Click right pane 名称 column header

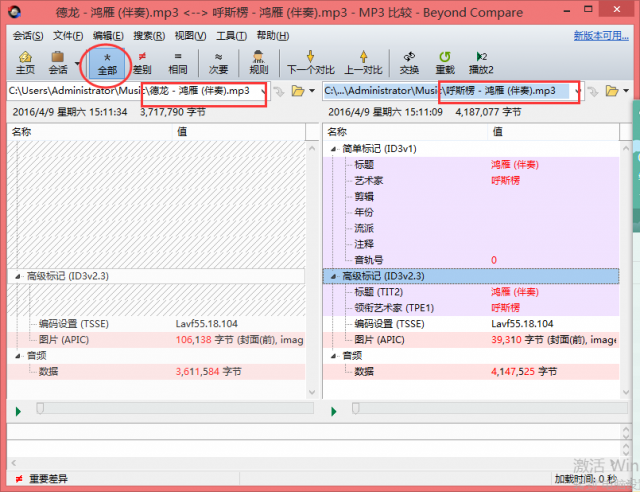(x=406, y=132)
